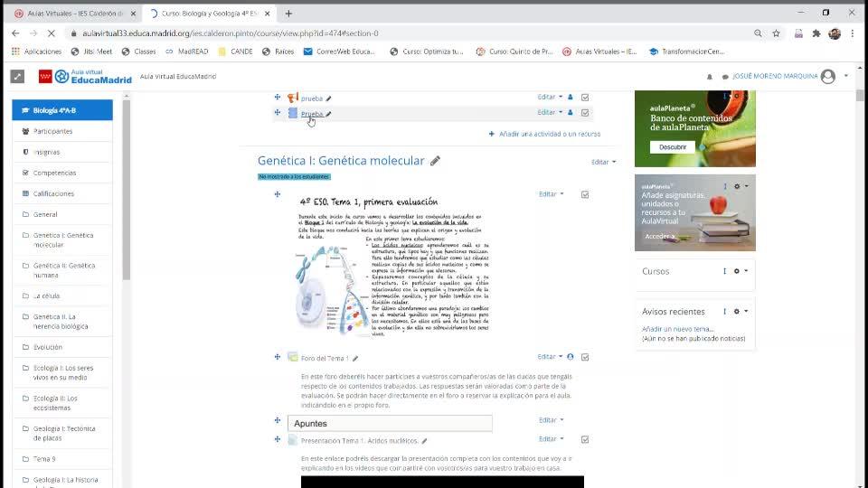Bookmark this page with the star icon
The height and width of the screenshot is (488, 868).
pyautogui.click(x=776, y=33)
